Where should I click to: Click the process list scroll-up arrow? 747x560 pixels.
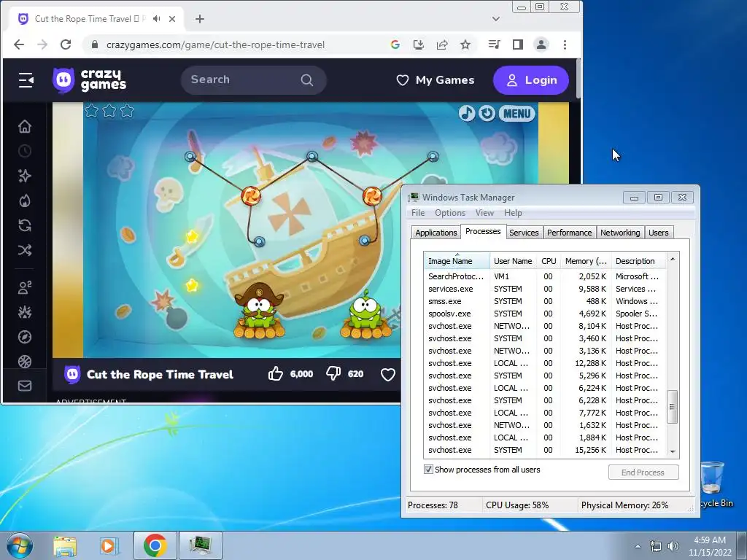tap(673, 259)
